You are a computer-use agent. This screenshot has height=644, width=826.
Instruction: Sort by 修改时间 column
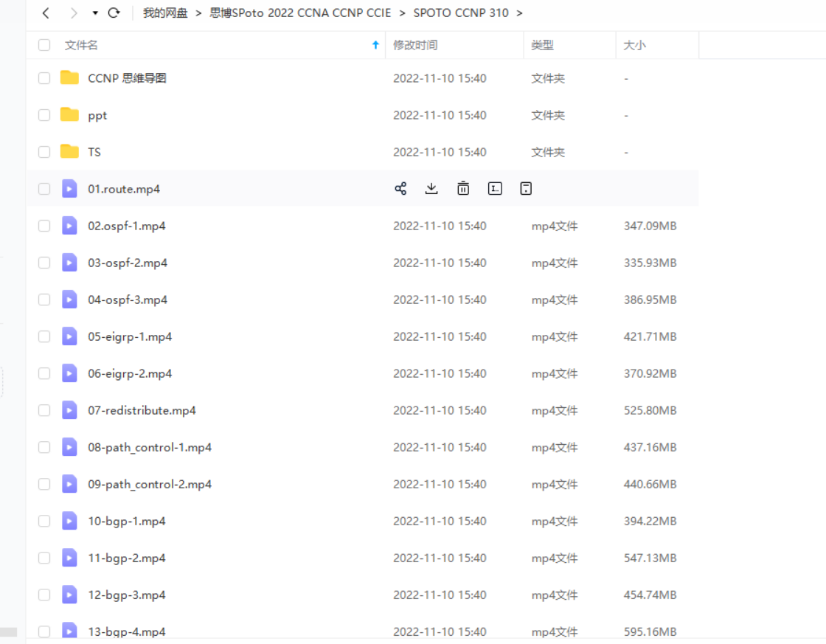(415, 45)
